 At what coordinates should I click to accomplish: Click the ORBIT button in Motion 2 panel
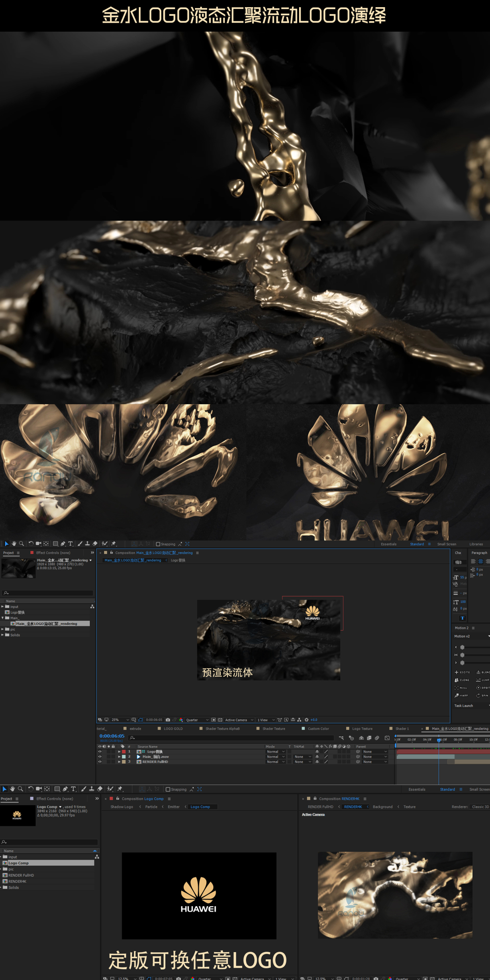(483, 688)
